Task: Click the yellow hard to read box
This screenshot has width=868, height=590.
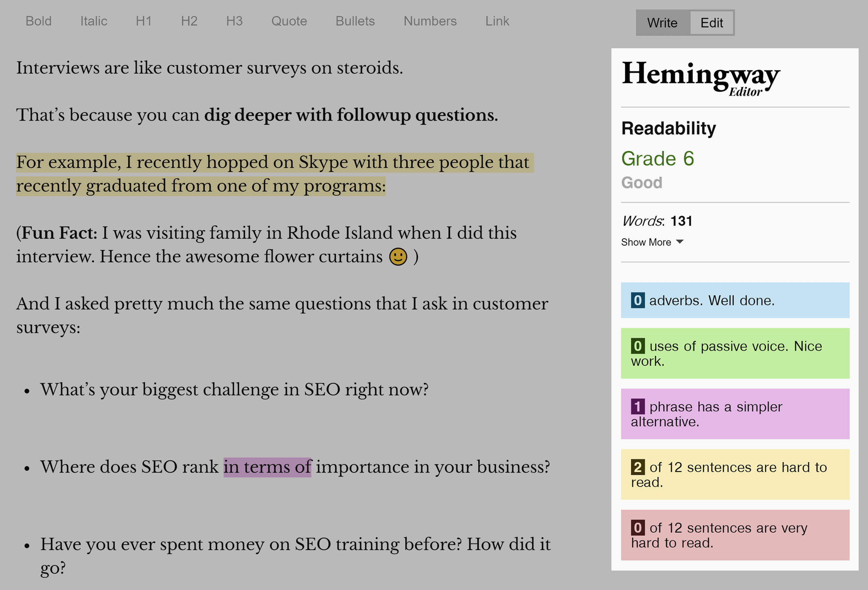Action: tap(735, 475)
